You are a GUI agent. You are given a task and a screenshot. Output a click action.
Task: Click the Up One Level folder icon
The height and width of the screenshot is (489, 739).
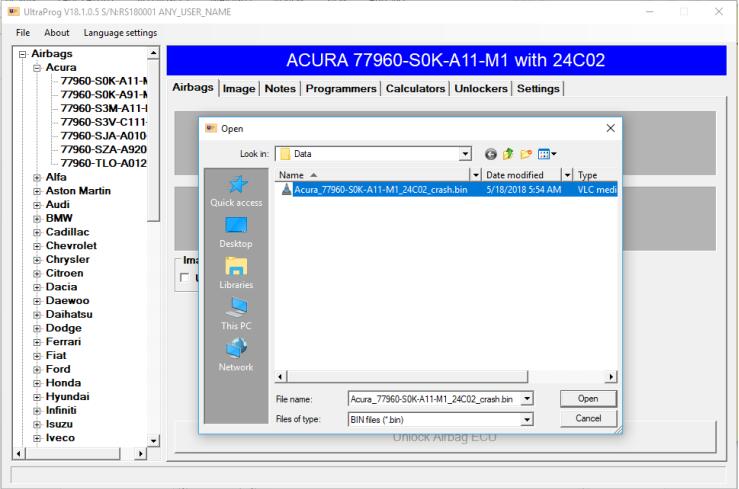508,154
